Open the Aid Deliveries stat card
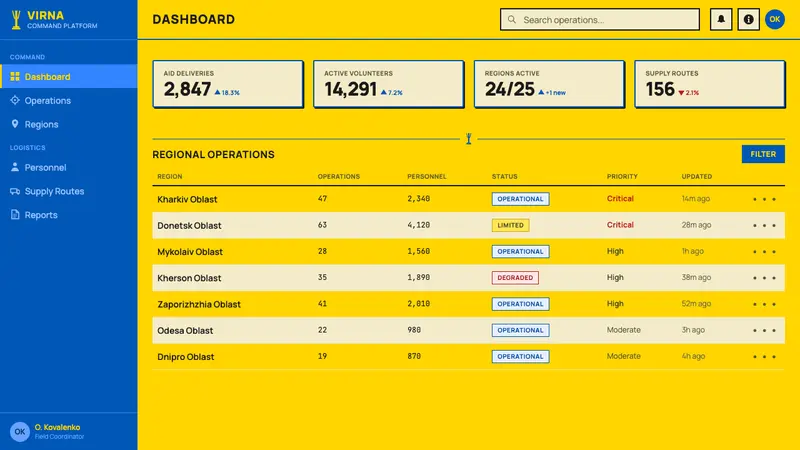Screen dimensions: 800x450 pyautogui.click(x=228, y=84)
